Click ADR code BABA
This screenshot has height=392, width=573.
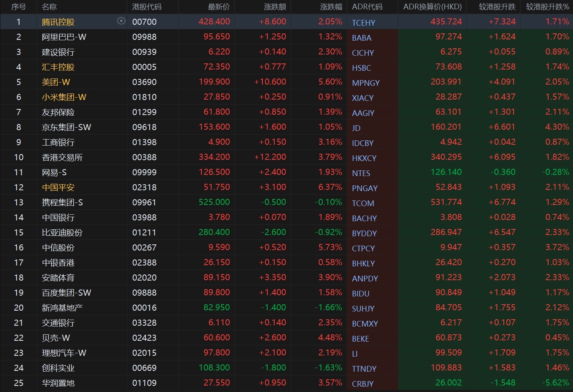click(x=361, y=38)
